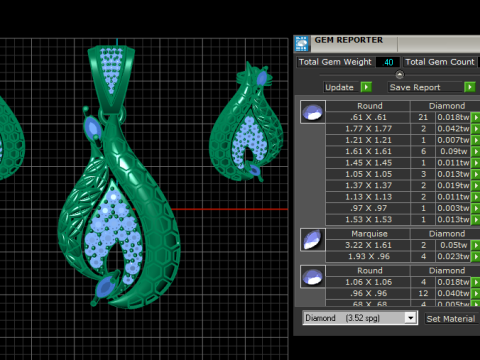Screen dimensions: 480x360
Task: Select the .61 X .61 size cell
Action: (368, 117)
